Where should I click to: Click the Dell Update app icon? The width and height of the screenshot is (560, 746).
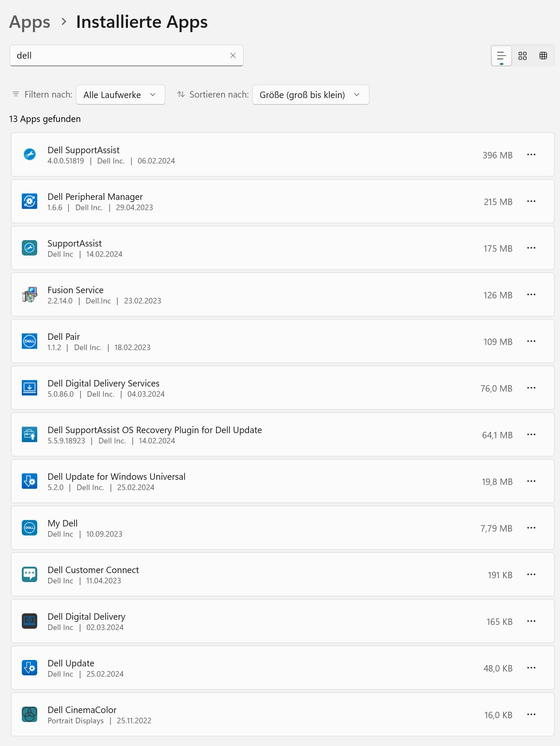(30, 668)
